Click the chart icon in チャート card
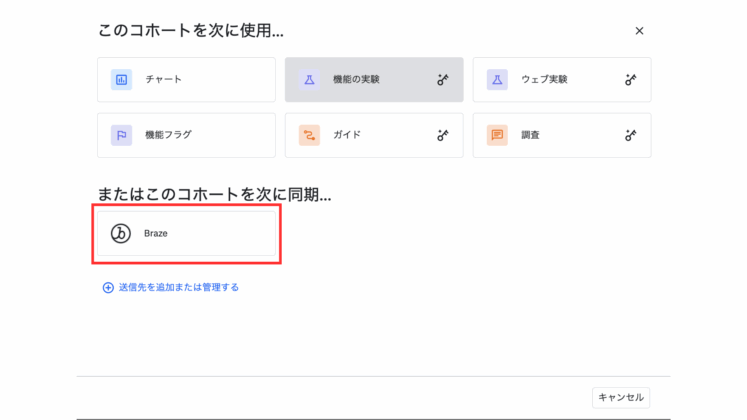747x420 pixels. coord(121,80)
